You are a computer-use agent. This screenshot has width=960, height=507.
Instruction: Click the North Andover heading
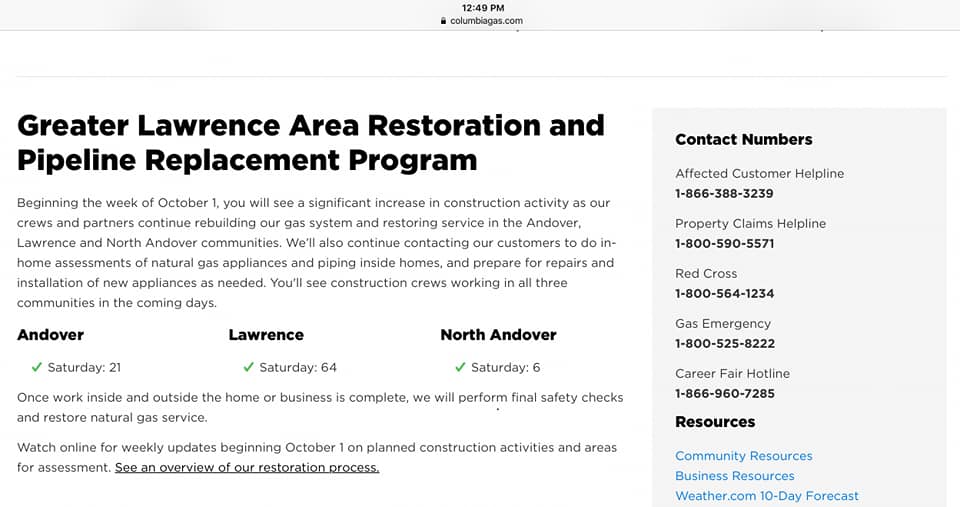[498, 335]
